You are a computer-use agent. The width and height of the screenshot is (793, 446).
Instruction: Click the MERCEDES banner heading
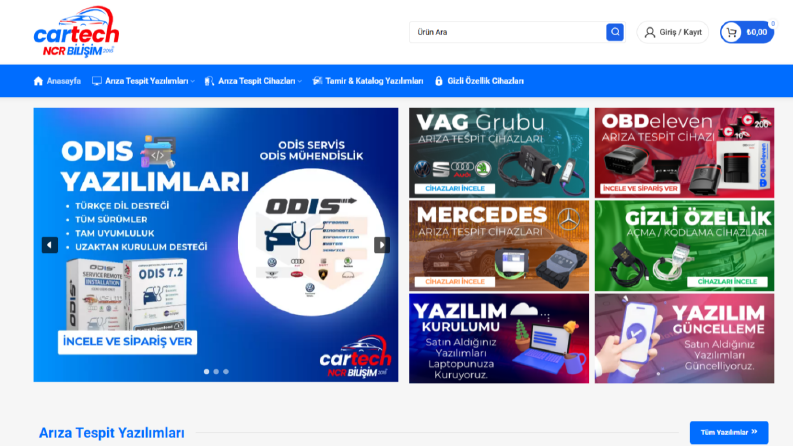482,215
